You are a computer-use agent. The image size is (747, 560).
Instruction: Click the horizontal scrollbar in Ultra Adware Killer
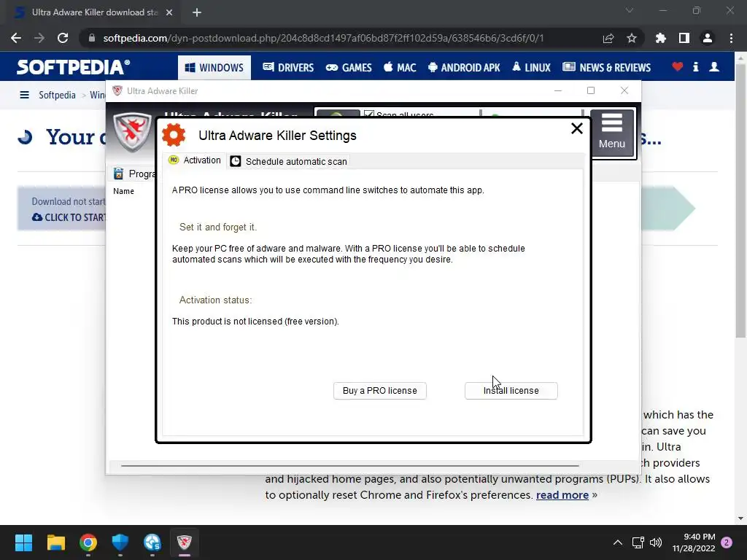(350, 466)
